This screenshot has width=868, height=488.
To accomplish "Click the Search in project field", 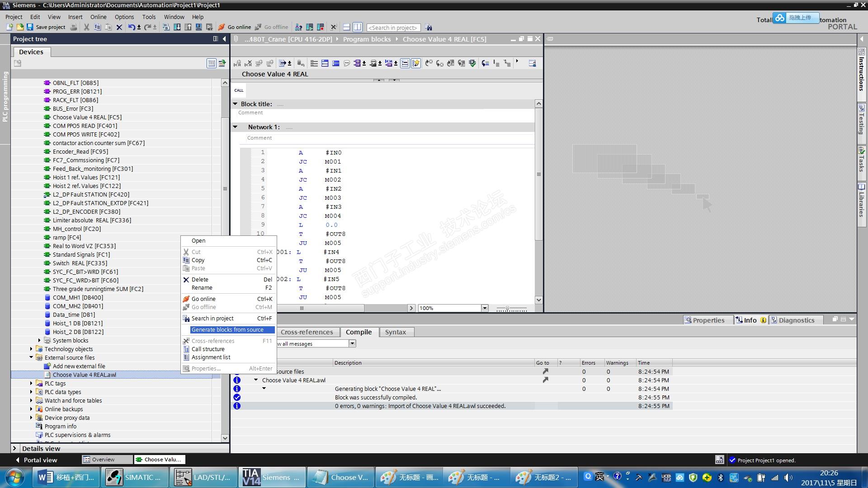I will 393,28.
